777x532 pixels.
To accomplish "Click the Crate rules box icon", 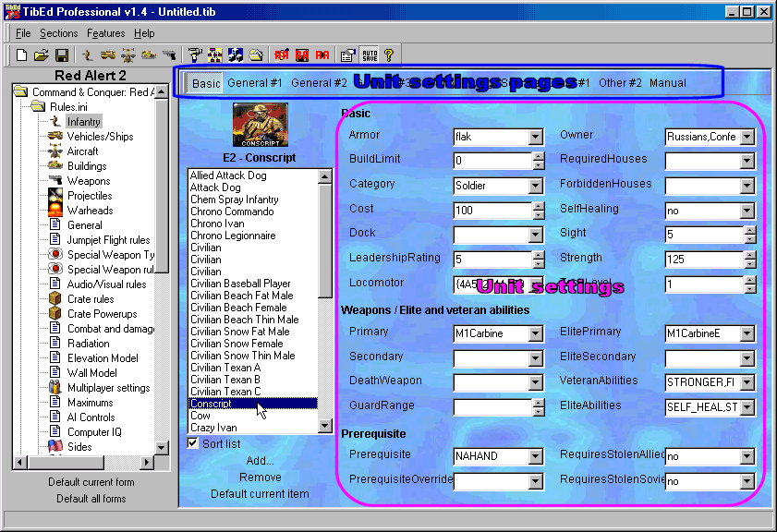I will 55,298.
